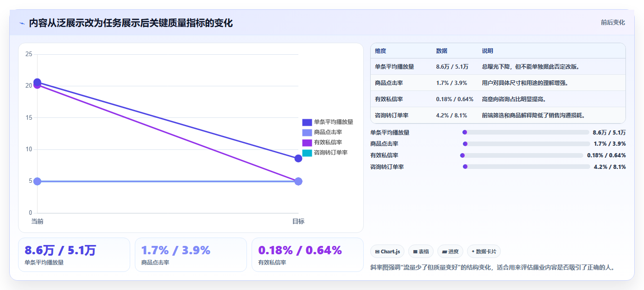The width and height of the screenshot is (644, 290).
Task: Click the 单条平均播放量 data point at 目标
Action: click(x=298, y=159)
